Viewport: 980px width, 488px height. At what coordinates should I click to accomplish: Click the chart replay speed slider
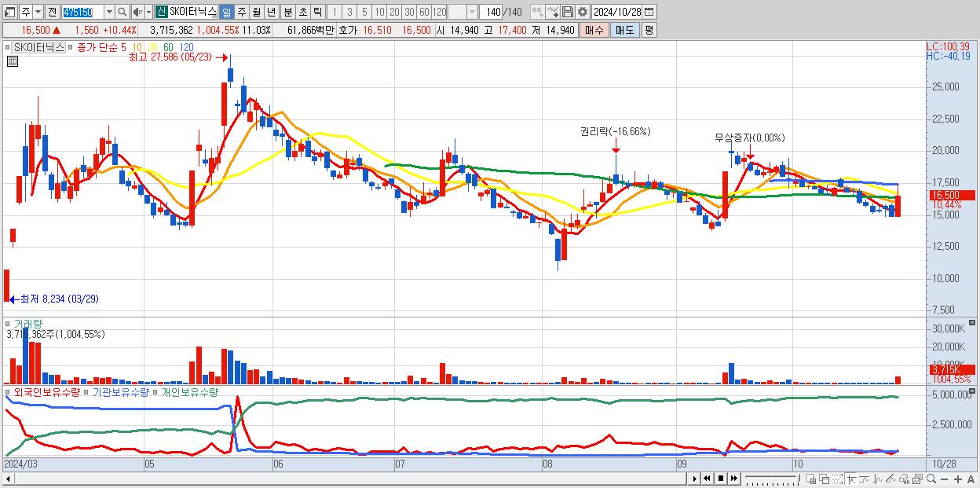coord(773,479)
